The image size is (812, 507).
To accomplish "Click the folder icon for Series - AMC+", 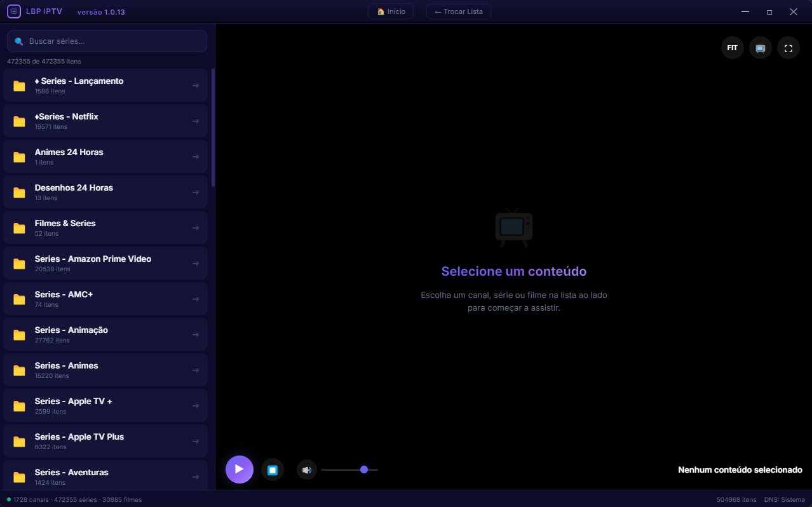I will (20, 299).
